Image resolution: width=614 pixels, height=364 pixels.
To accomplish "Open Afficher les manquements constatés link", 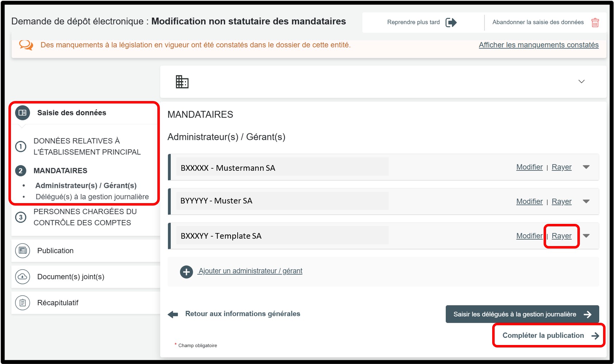I will click(538, 45).
